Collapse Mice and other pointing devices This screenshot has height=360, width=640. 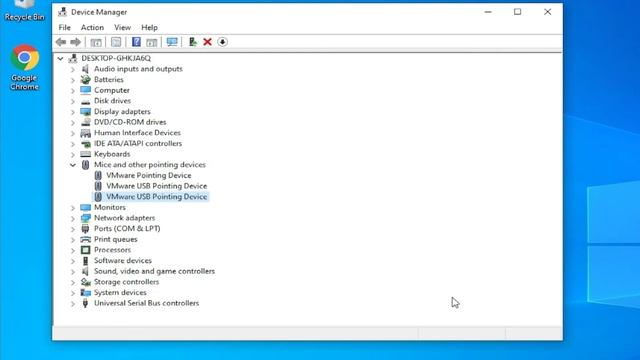click(73, 165)
